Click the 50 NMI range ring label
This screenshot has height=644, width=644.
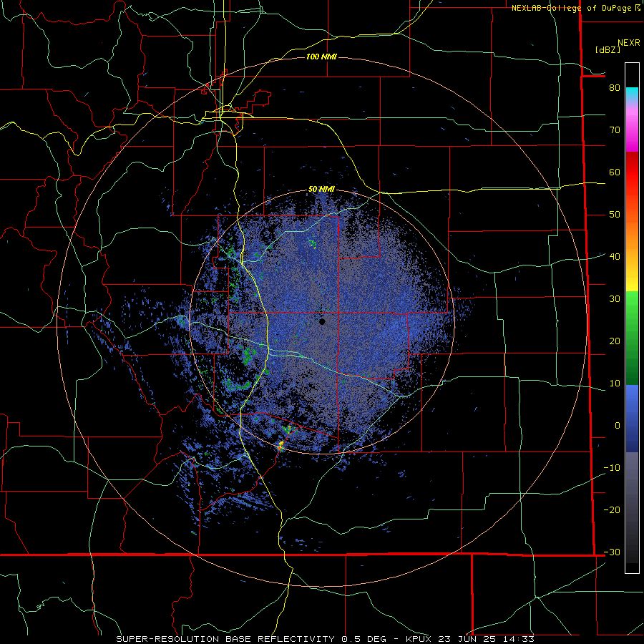tap(321, 190)
